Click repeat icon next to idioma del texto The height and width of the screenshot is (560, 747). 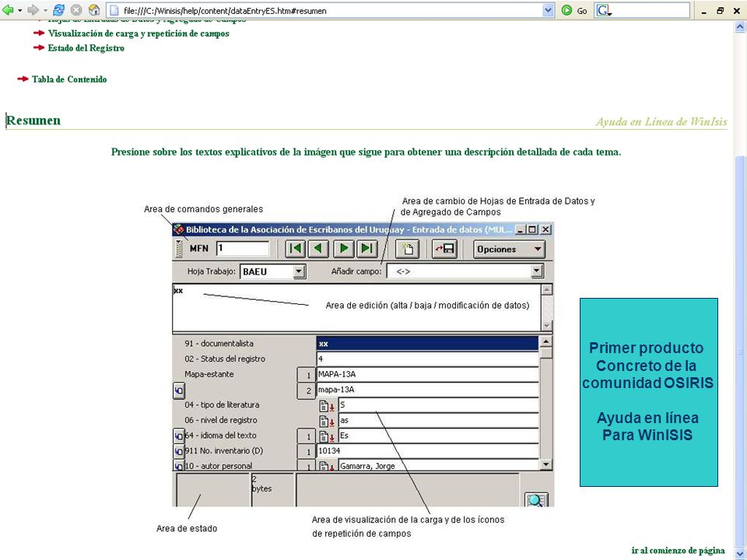pyautogui.click(x=178, y=436)
